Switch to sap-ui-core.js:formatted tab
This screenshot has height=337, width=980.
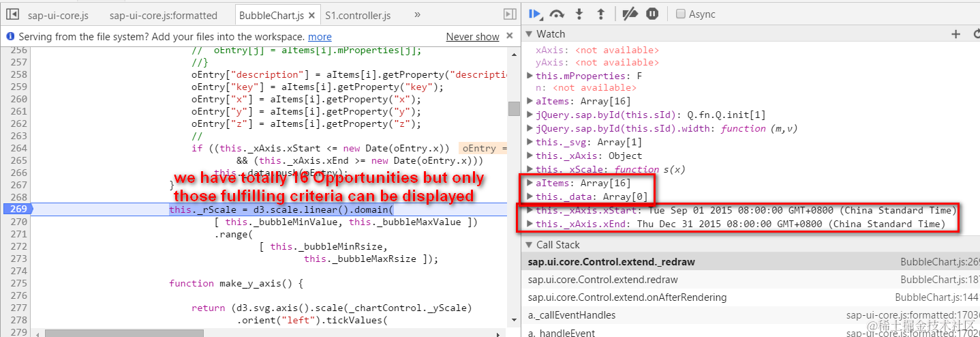(x=163, y=15)
